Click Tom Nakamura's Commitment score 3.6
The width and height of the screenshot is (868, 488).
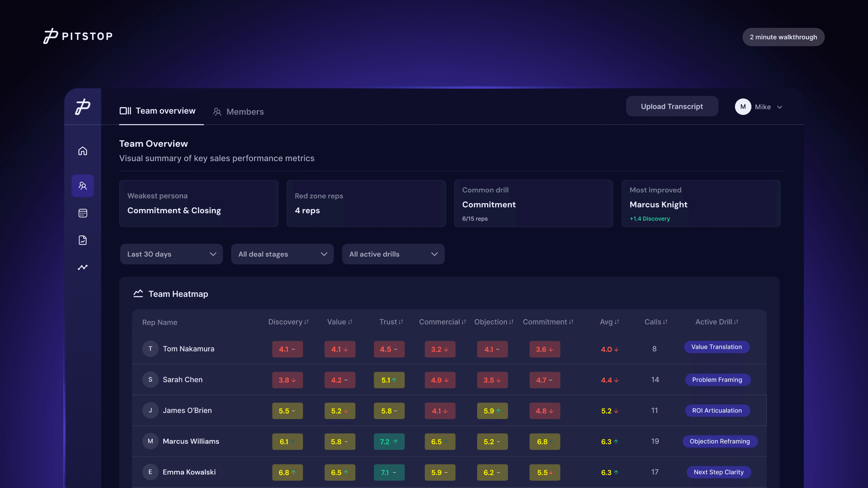pos(545,349)
